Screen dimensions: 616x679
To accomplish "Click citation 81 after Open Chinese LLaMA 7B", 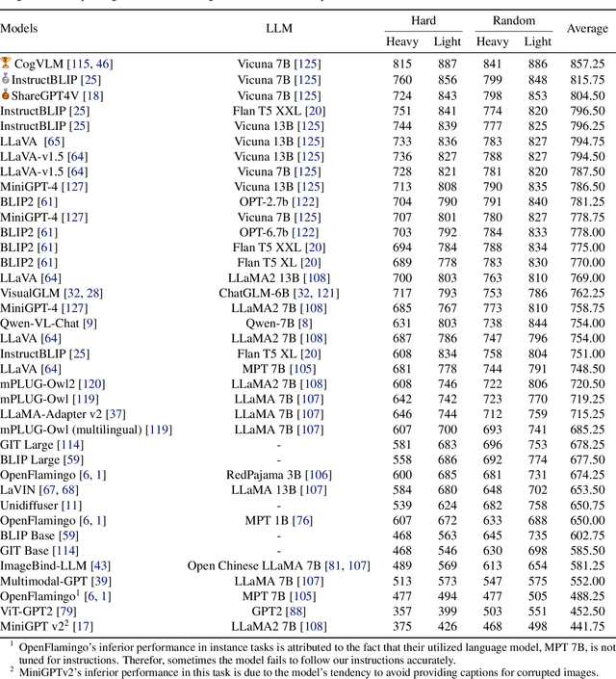I will click(x=335, y=566).
